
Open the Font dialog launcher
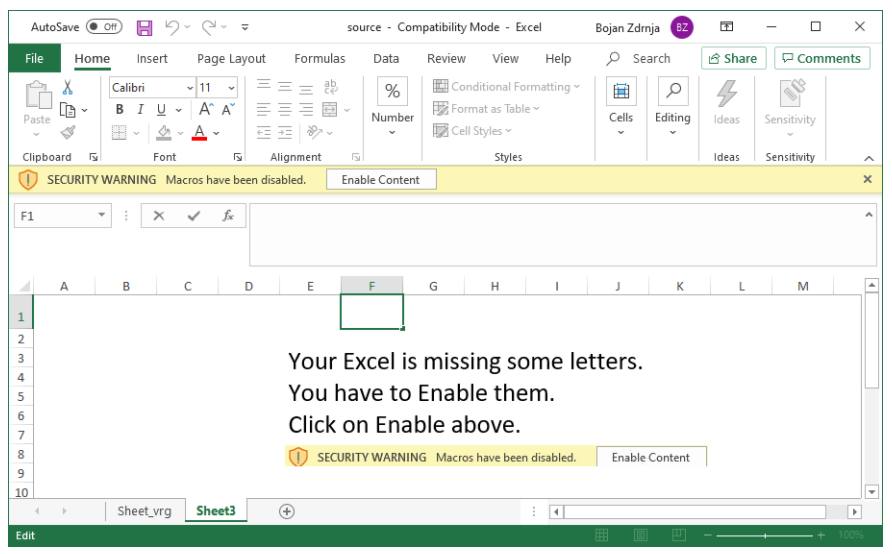(x=237, y=158)
